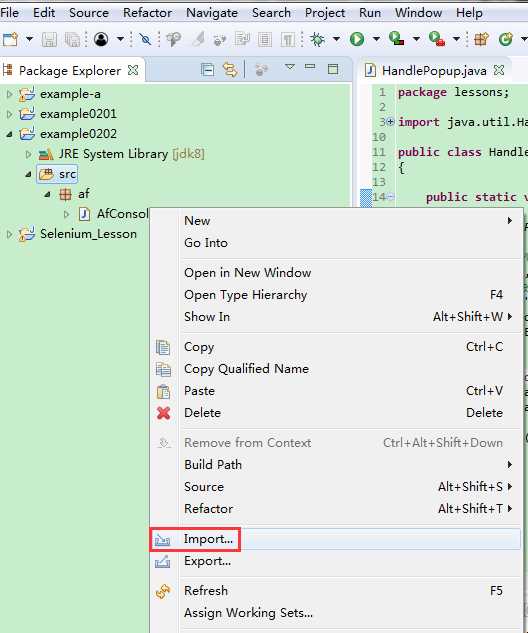
Task: Expand folded imports on line 3
Action: pos(390,122)
